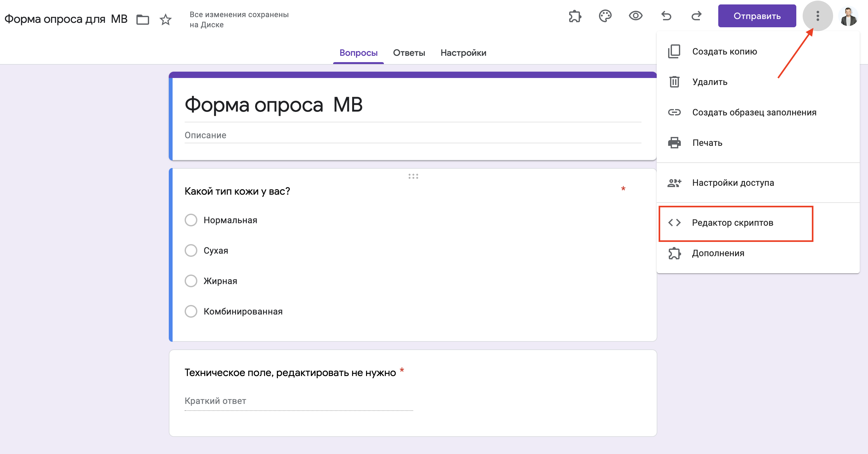Click the Жирная option label text

pos(220,281)
